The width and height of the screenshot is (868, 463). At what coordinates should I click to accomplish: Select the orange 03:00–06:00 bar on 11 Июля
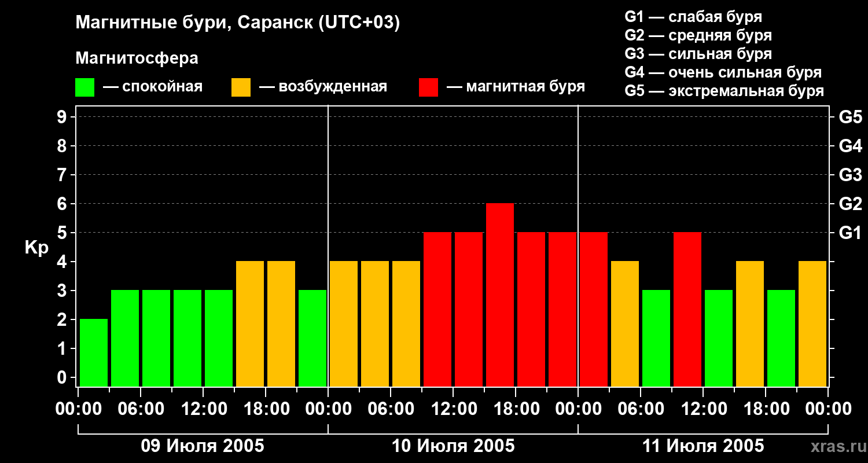tap(625, 324)
